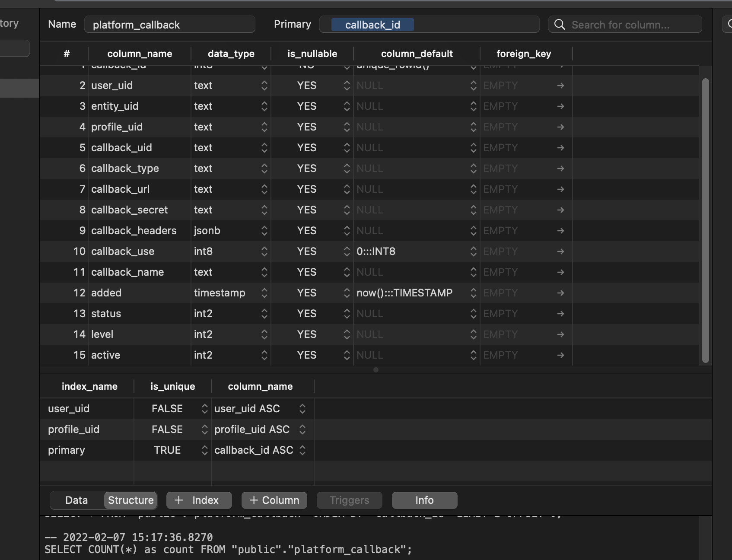
Task: Toggle is_unique value for user_uid index
Action: coord(204,408)
